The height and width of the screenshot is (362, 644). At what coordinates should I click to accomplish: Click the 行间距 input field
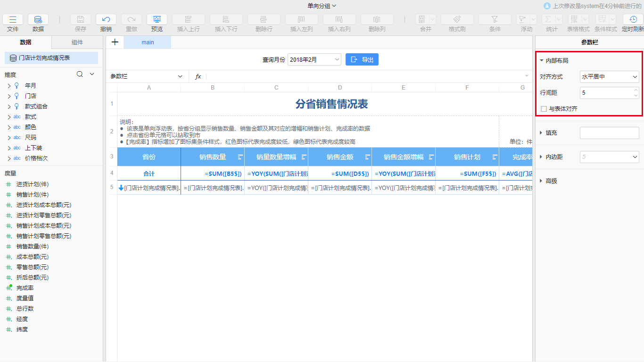click(606, 93)
